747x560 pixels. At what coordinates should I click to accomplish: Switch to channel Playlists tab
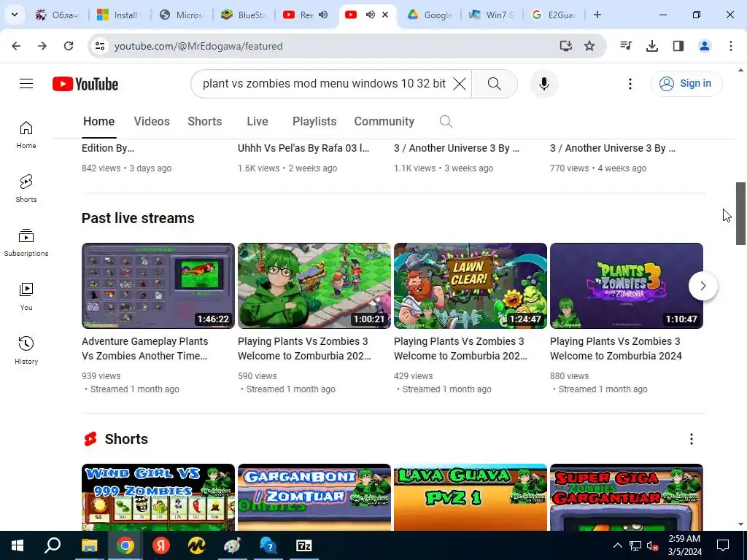[314, 122]
